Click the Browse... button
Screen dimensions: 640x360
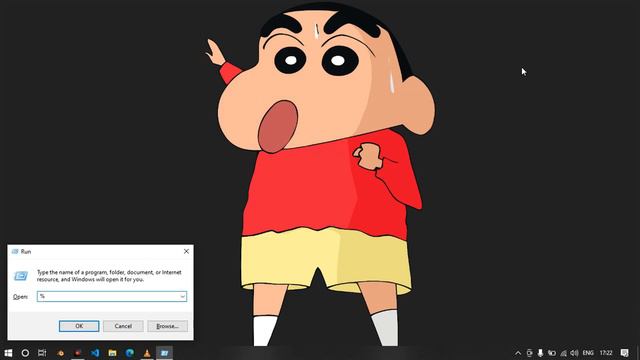pyautogui.click(x=167, y=326)
